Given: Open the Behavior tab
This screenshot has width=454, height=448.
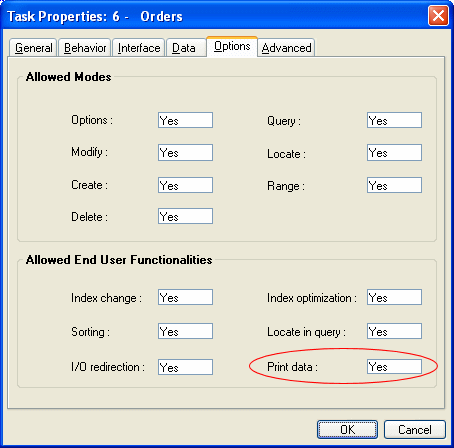Looking at the screenshot, I should click(85, 48).
